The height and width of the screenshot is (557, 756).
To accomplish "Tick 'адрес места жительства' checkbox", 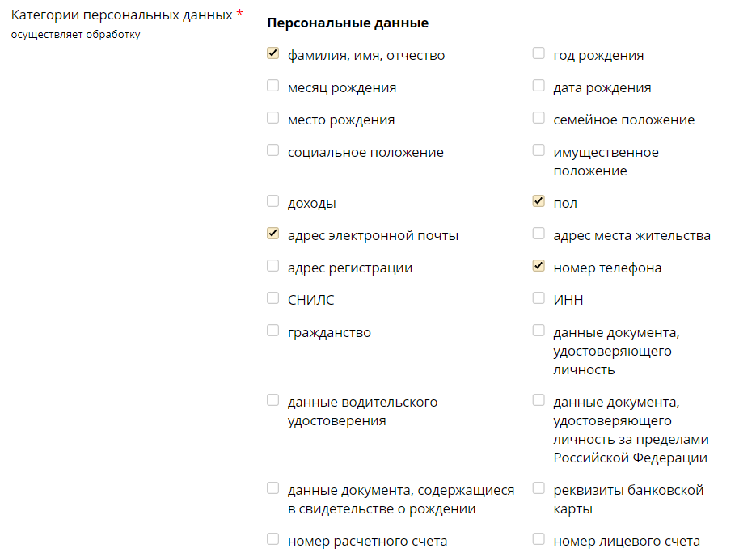I will pos(538,234).
